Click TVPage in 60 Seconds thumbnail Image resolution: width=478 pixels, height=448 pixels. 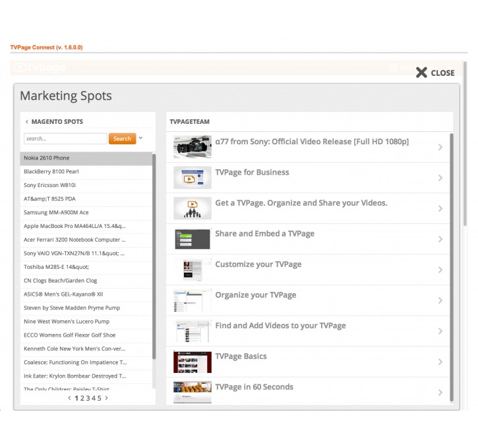point(193,392)
